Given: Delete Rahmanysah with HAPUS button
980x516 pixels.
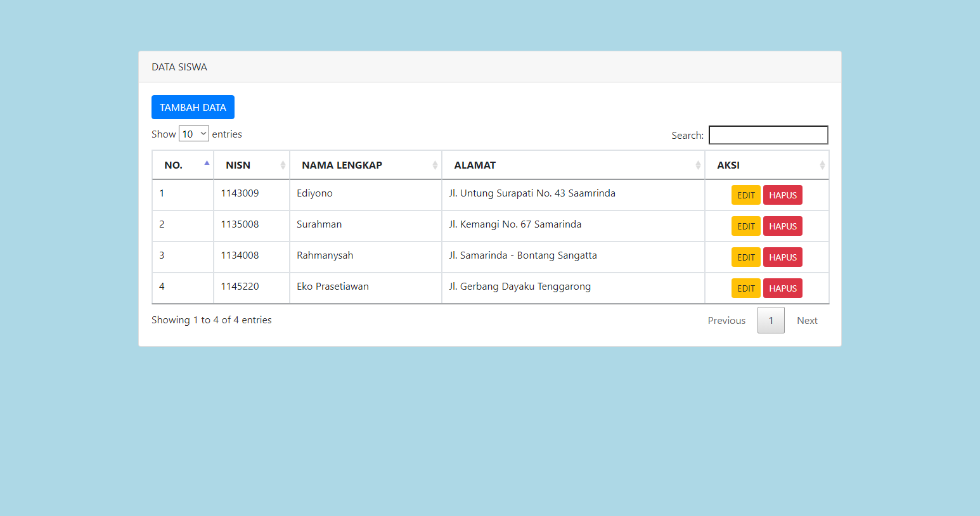Looking at the screenshot, I should (783, 257).
